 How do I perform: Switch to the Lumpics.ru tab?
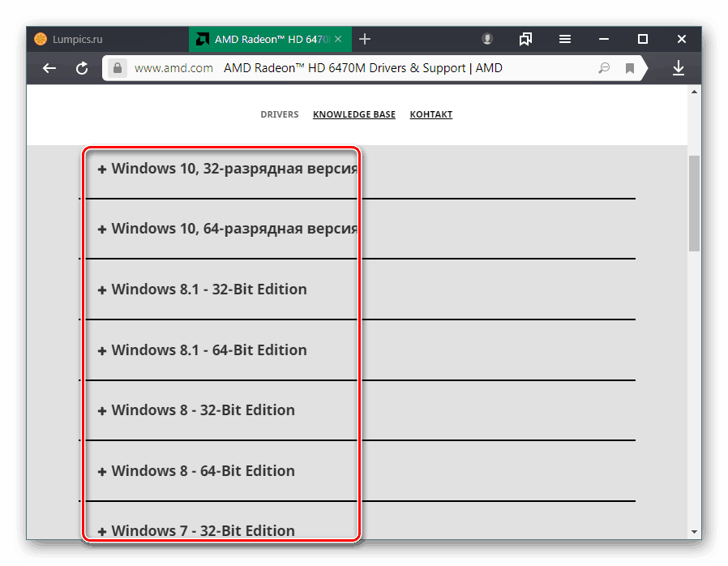[x=108, y=39]
